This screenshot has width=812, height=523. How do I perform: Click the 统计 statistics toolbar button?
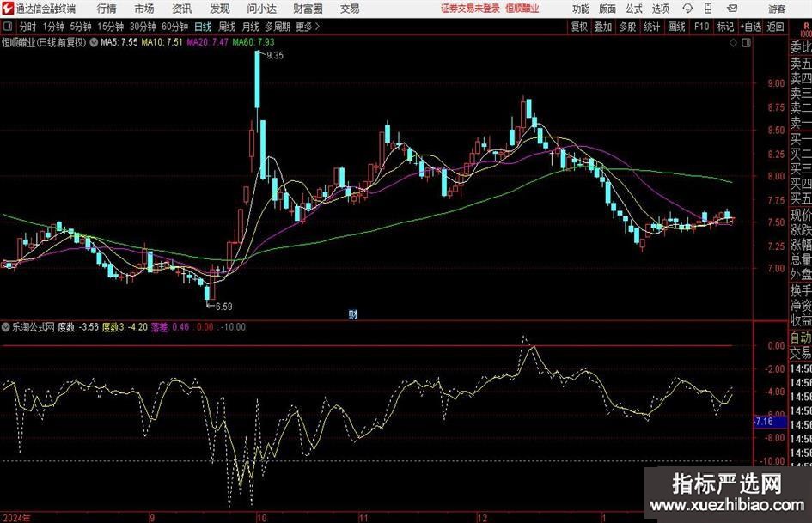coord(651,27)
